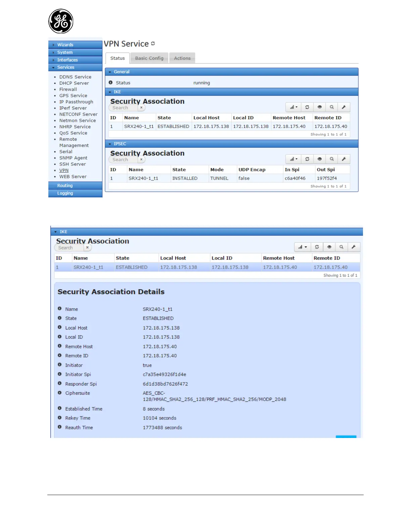Switch to the Actions tab

tap(182, 58)
